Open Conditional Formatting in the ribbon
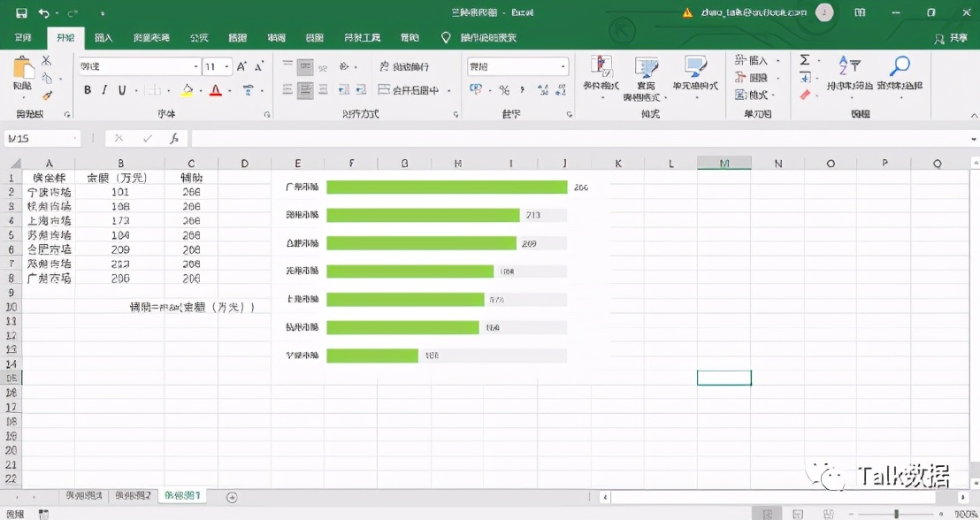The image size is (980, 520). [x=601, y=74]
